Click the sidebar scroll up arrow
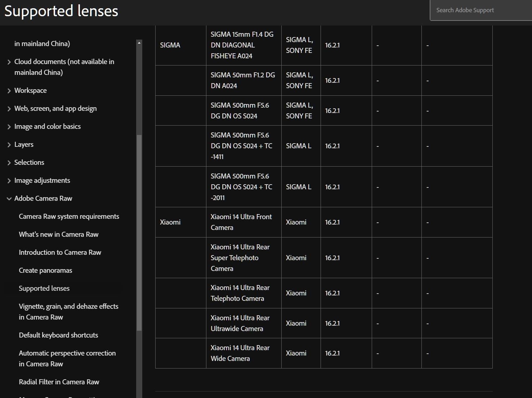Image resolution: width=532 pixels, height=398 pixels. 139,43
